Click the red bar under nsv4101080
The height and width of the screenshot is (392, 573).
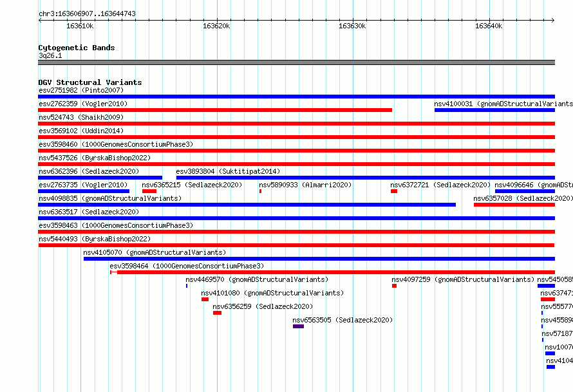tap(205, 299)
